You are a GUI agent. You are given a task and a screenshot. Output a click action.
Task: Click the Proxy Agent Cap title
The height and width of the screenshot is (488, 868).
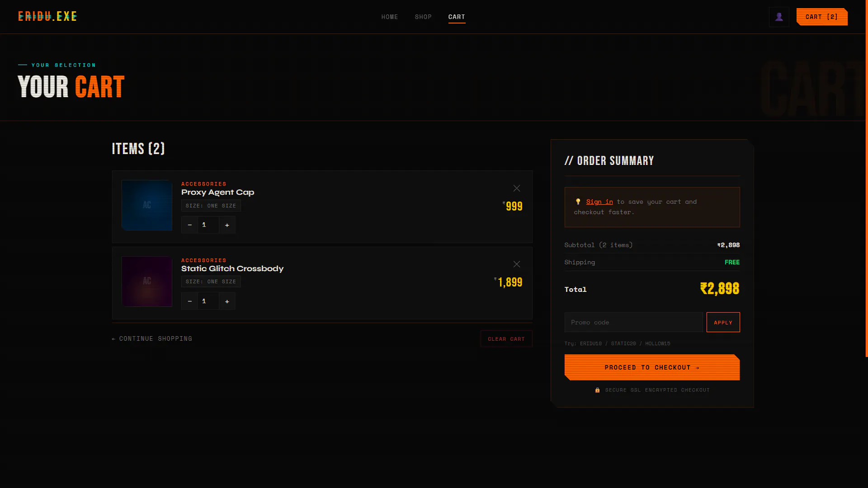tap(217, 192)
